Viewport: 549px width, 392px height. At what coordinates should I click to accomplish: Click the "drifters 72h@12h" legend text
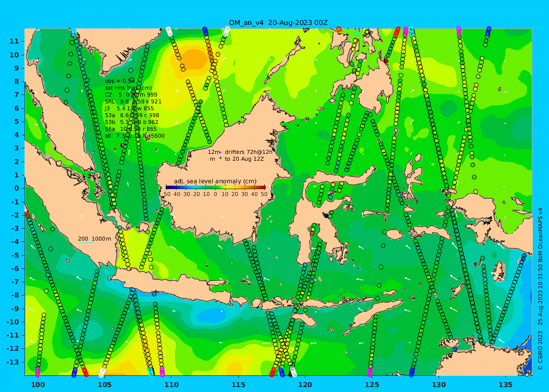click(249, 152)
